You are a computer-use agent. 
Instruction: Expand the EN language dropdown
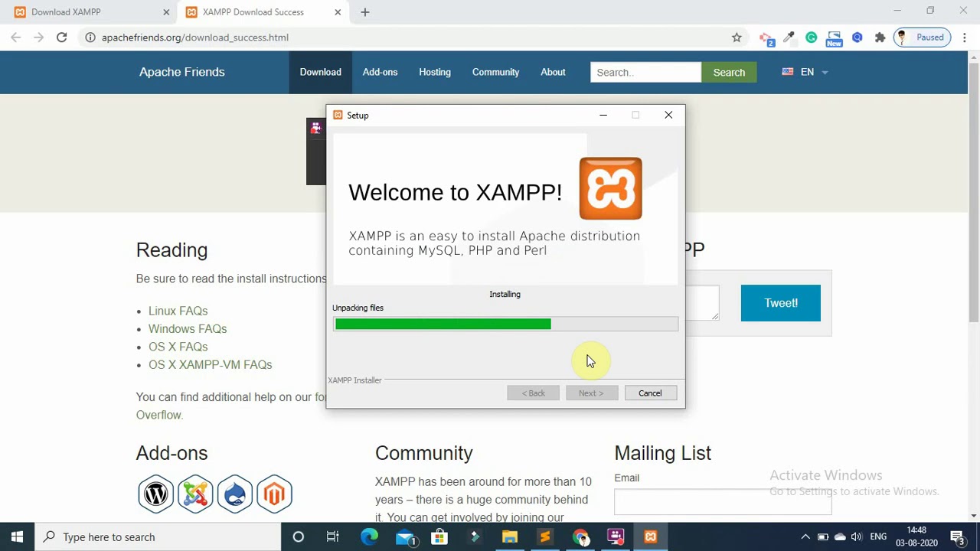[805, 72]
